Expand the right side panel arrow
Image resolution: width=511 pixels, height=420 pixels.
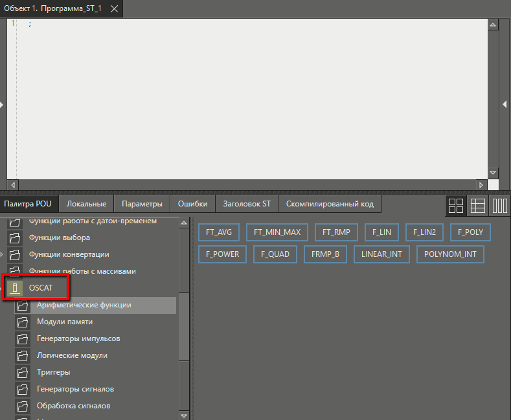point(505,104)
